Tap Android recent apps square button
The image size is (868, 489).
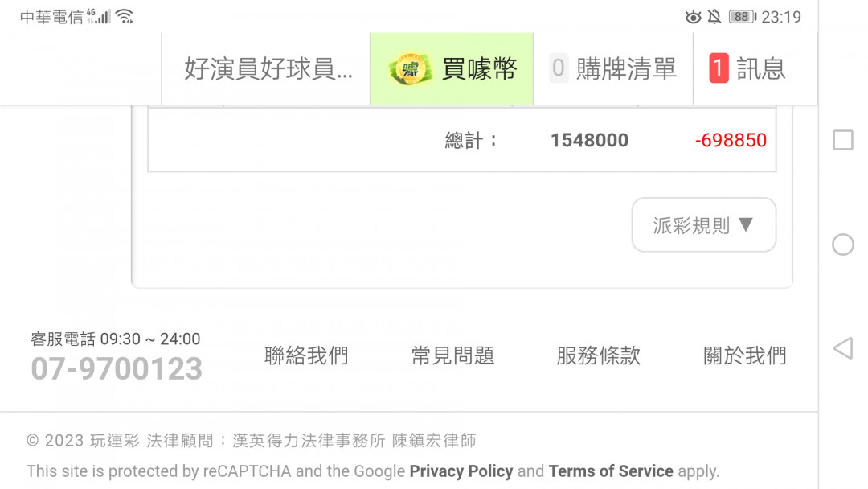(843, 140)
